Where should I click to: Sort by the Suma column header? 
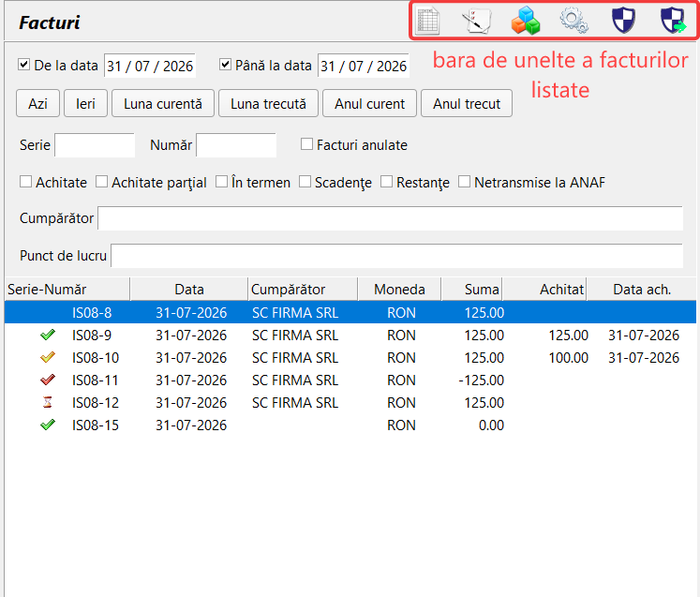tap(472, 290)
